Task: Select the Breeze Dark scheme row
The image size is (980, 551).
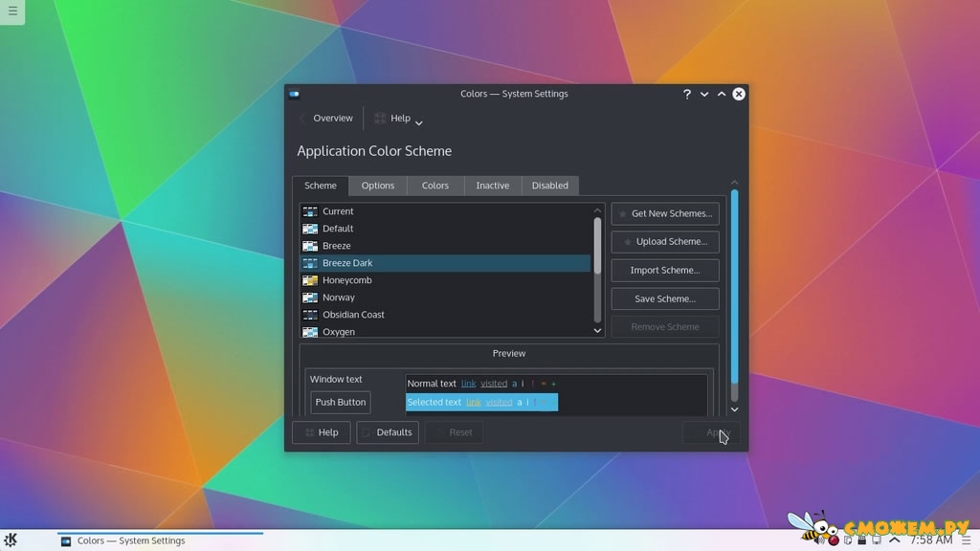Action: (445, 263)
